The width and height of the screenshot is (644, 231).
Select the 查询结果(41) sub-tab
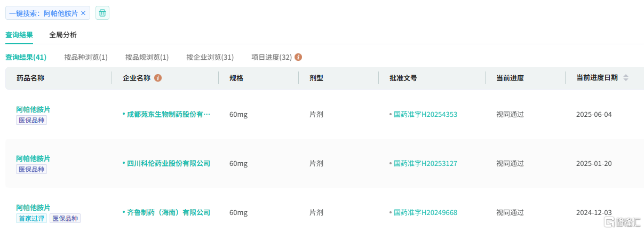click(26, 57)
